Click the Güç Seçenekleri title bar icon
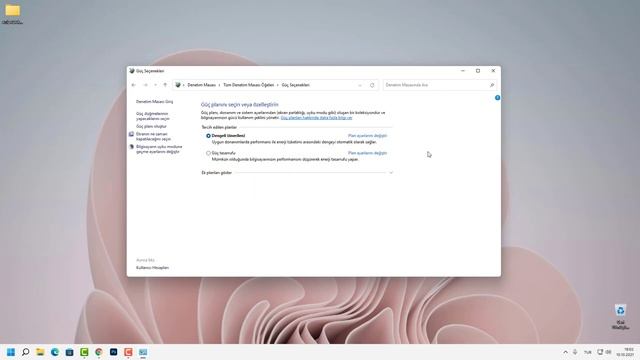 coord(132,71)
